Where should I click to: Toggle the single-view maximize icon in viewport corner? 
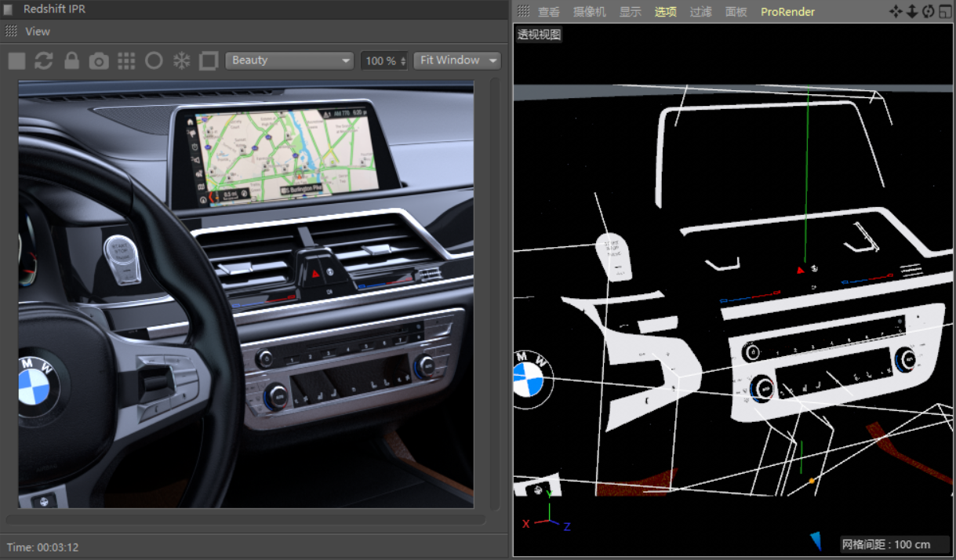click(x=946, y=11)
